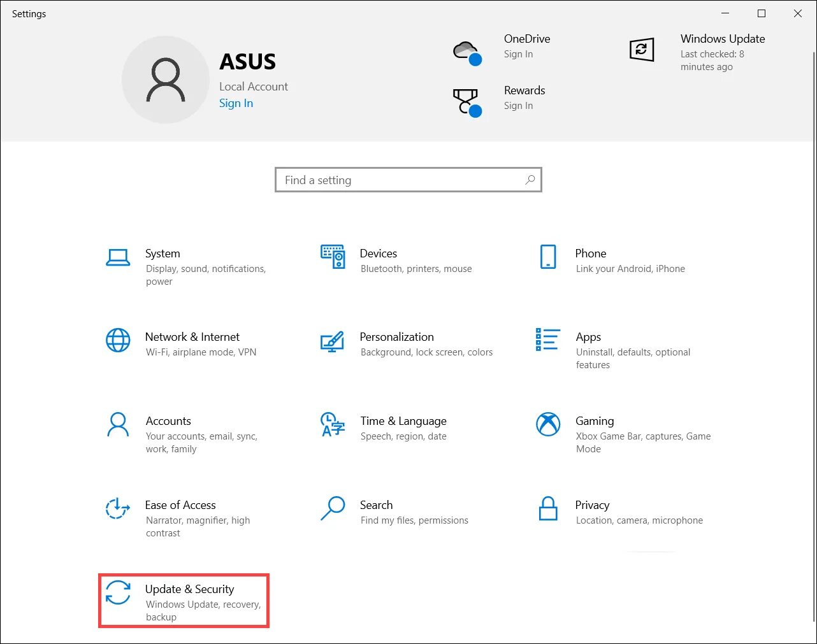This screenshot has height=644, width=817.
Task: Click the ASUS user avatar picture
Action: click(166, 80)
